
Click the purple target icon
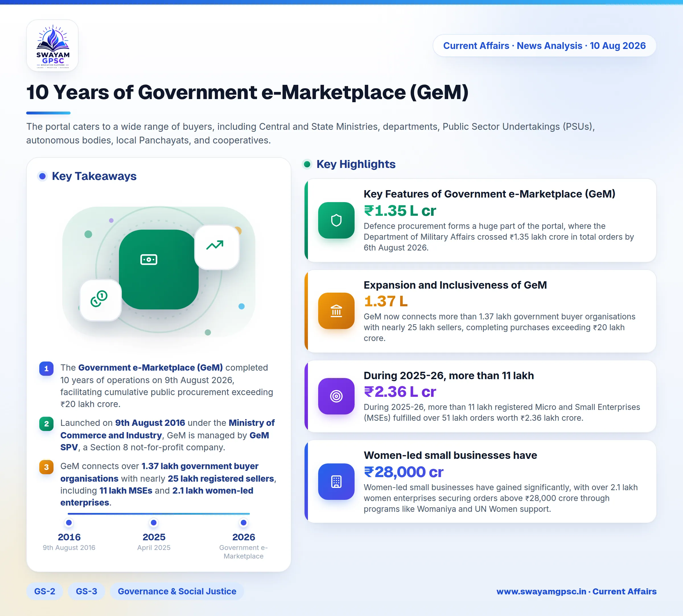(x=336, y=396)
